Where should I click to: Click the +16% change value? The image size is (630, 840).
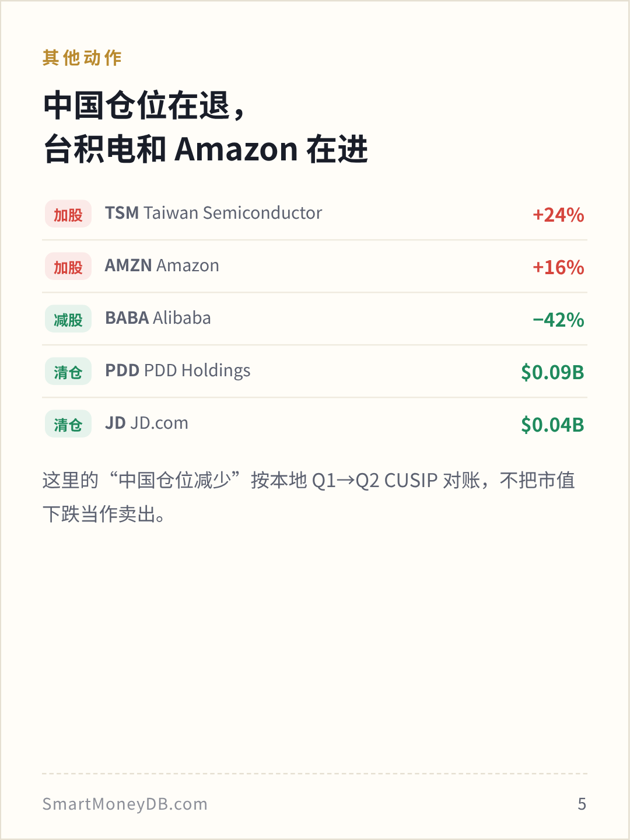pos(558,267)
